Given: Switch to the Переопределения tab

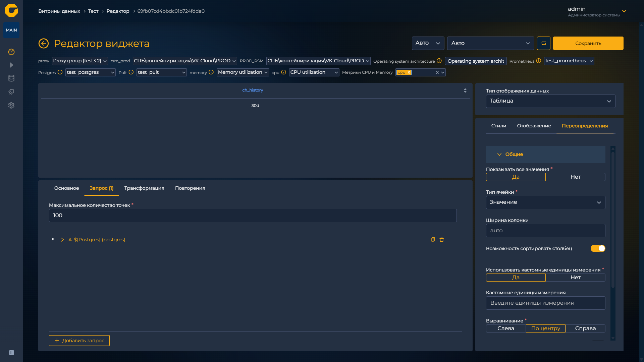Looking at the screenshot, I should [x=585, y=126].
